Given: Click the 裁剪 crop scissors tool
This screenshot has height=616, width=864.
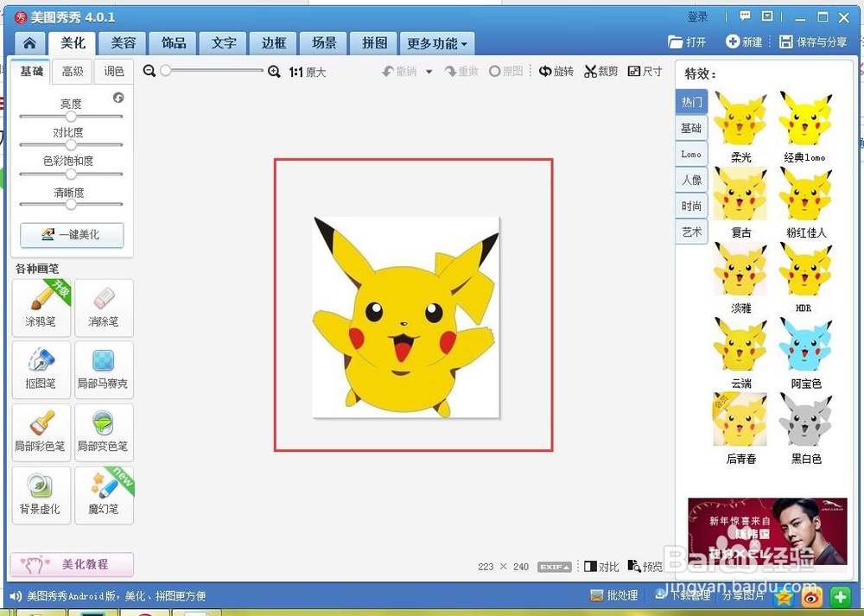Looking at the screenshot, I should 601,71.
